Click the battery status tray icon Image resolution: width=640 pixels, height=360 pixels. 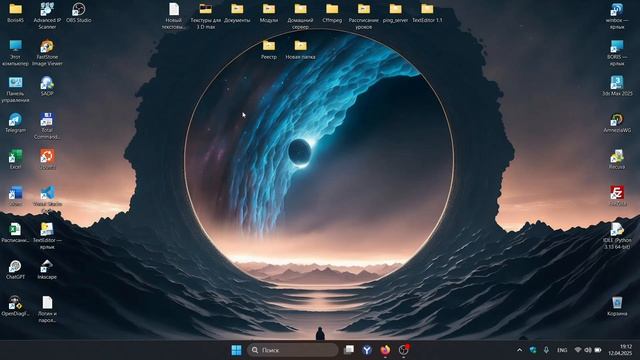598,350
